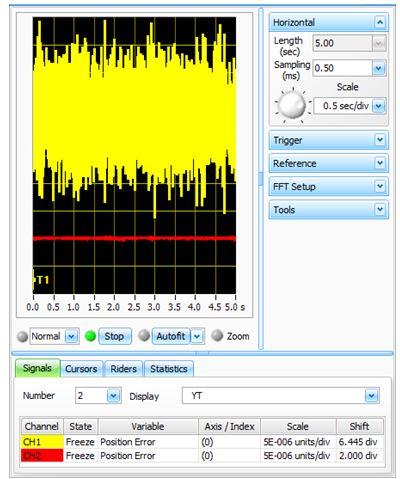400x479 pixels.
Task: Select the yellow CH1 channel swatch
Action: point(42,442)
